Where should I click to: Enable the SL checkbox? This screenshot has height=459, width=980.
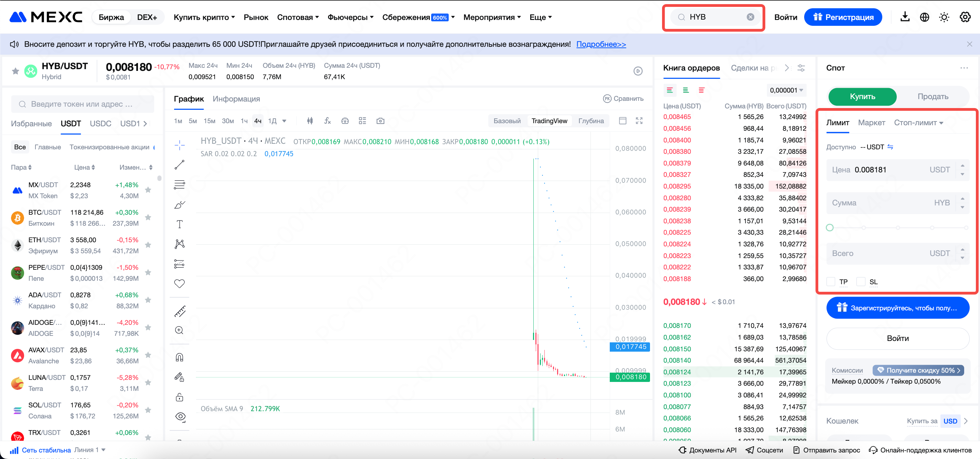pyautogui.click(x=861, y=282)
